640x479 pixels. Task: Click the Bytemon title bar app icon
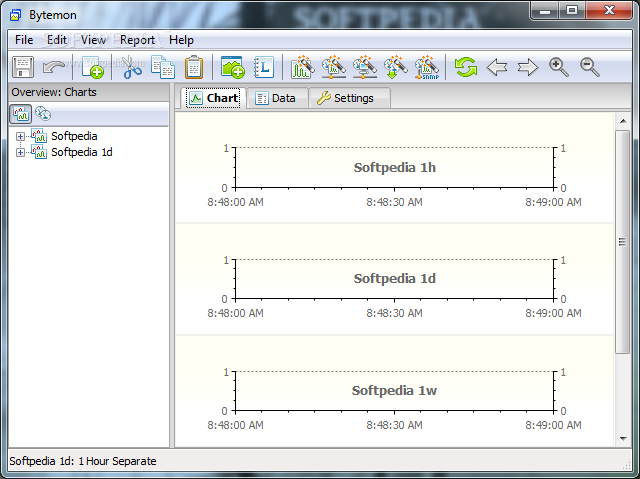coord(16,16)
